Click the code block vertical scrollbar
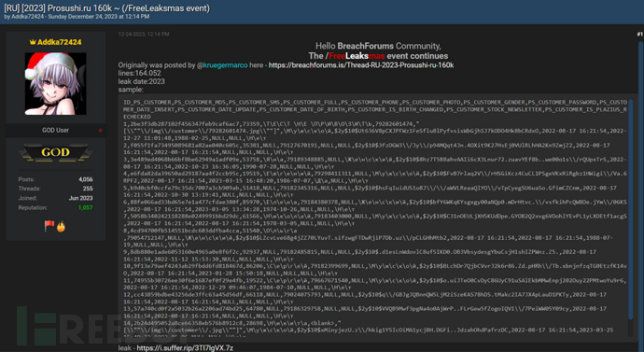The width and height of the screenshot is (644, 352). (631, 208)
